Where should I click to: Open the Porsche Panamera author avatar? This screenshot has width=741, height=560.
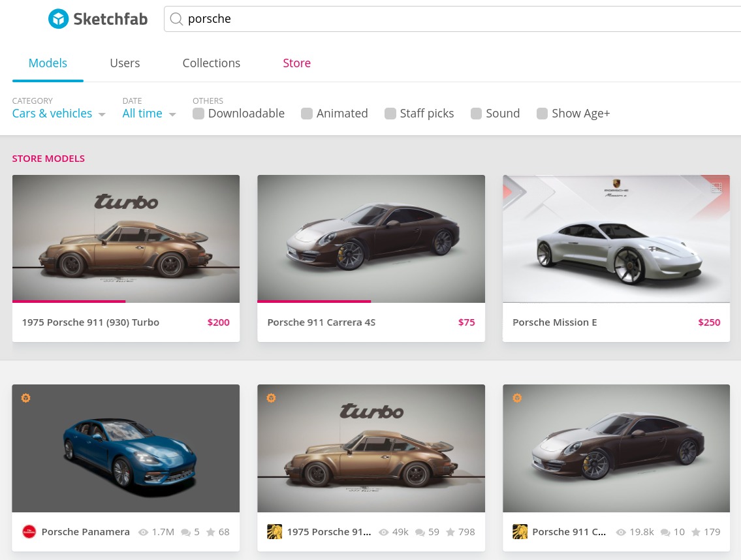pyautogui.click(x=29, y=532)
